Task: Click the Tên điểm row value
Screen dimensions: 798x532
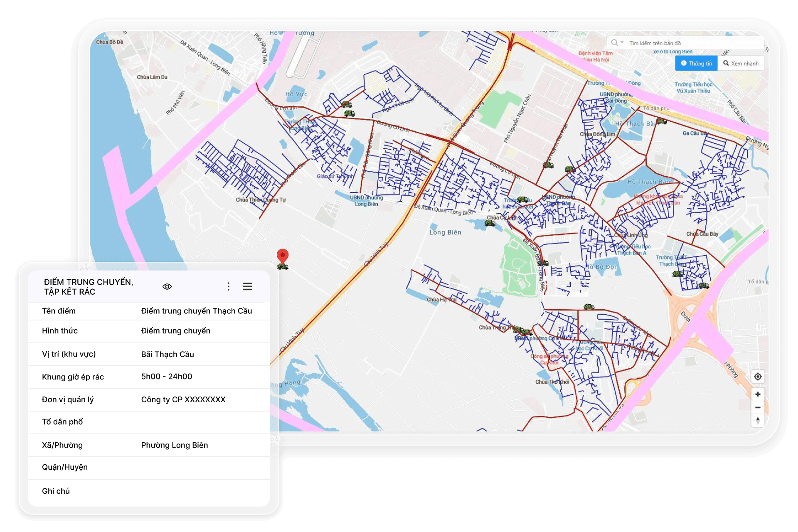Action: 196,311
